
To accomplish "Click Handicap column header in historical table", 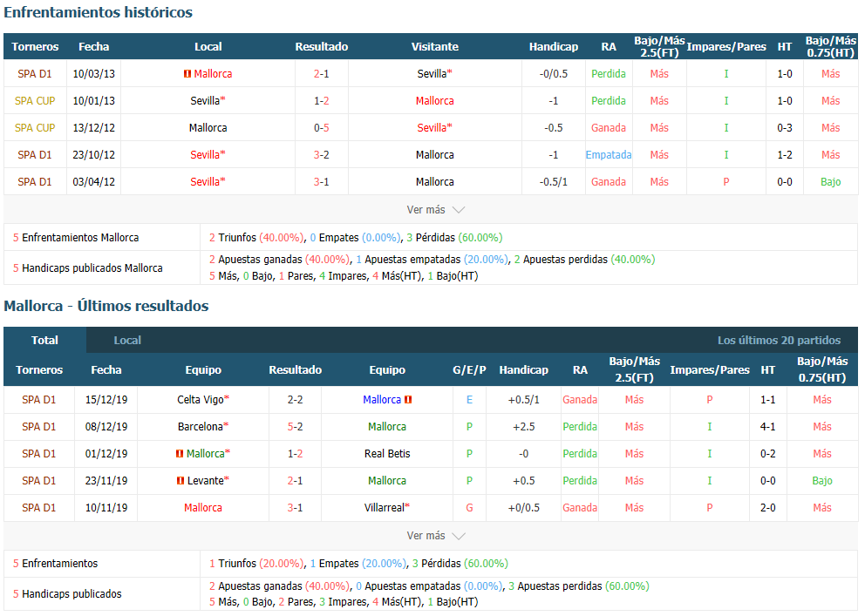I will tap(554, 47).
